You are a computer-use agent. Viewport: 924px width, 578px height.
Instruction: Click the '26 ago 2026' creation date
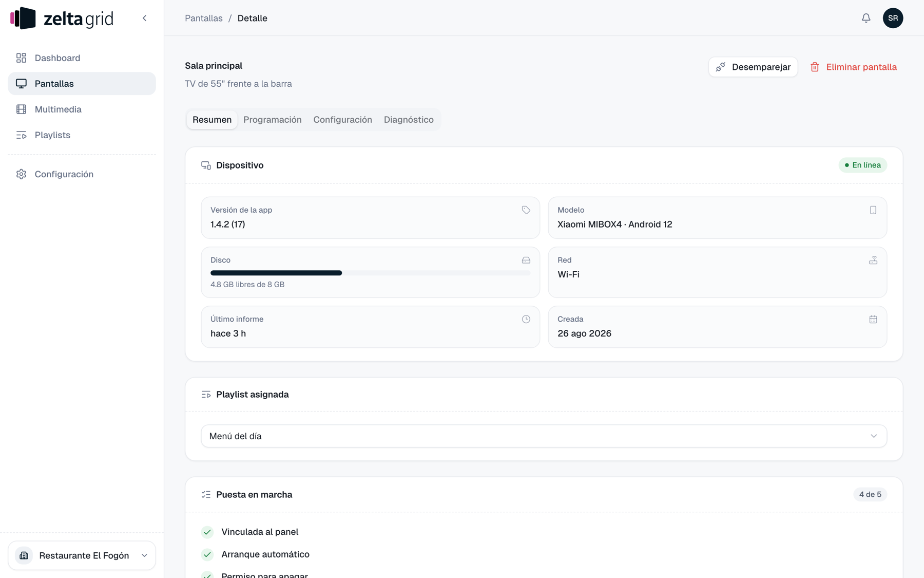(584, 334)
